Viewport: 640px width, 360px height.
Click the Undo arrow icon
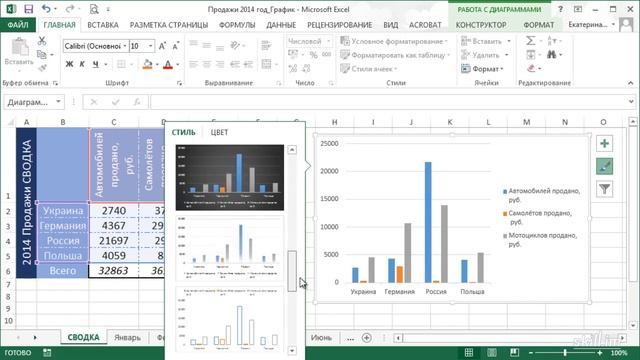point(46,9)
